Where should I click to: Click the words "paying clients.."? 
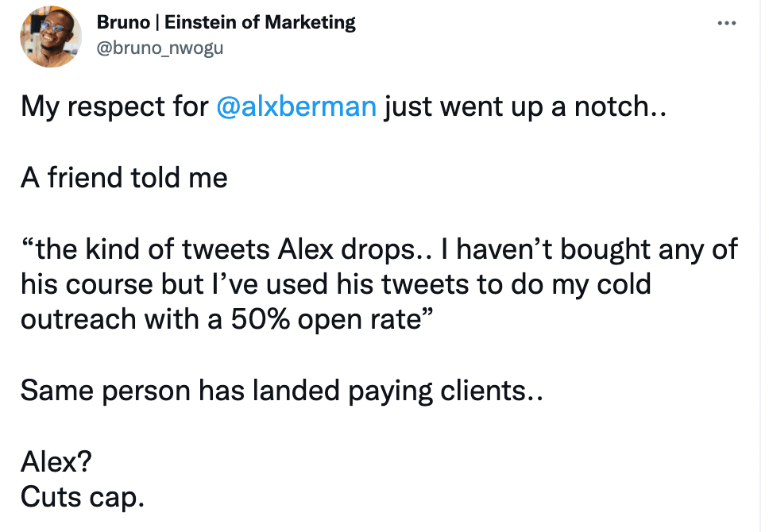tap(446, 391)
